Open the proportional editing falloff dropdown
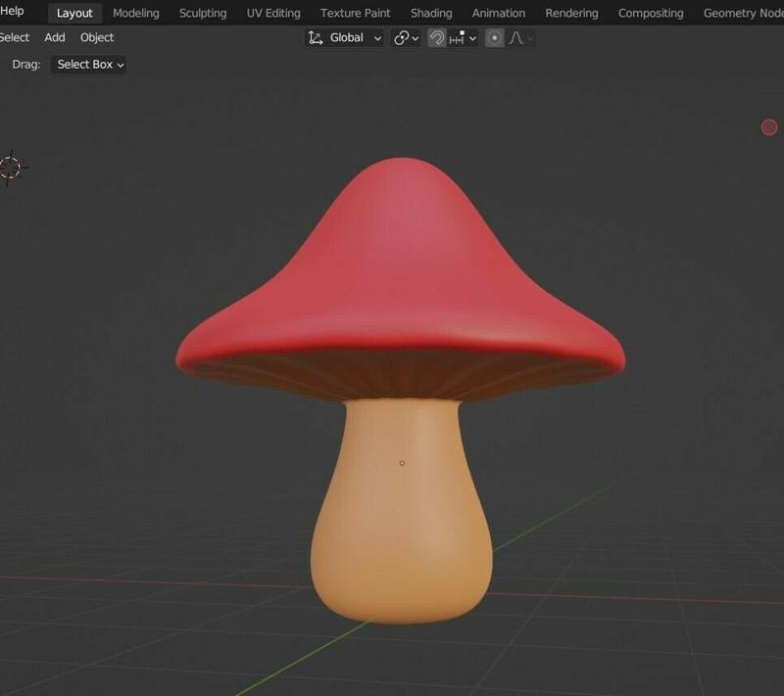Viewport: 784px width, 696px height. point(521,38)
